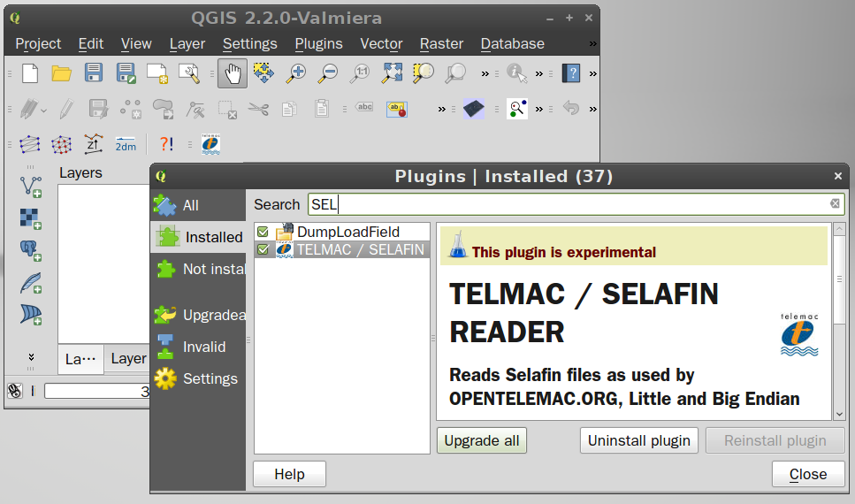Click the Save As icon
855x504 pixels.
tap(126, 73)
